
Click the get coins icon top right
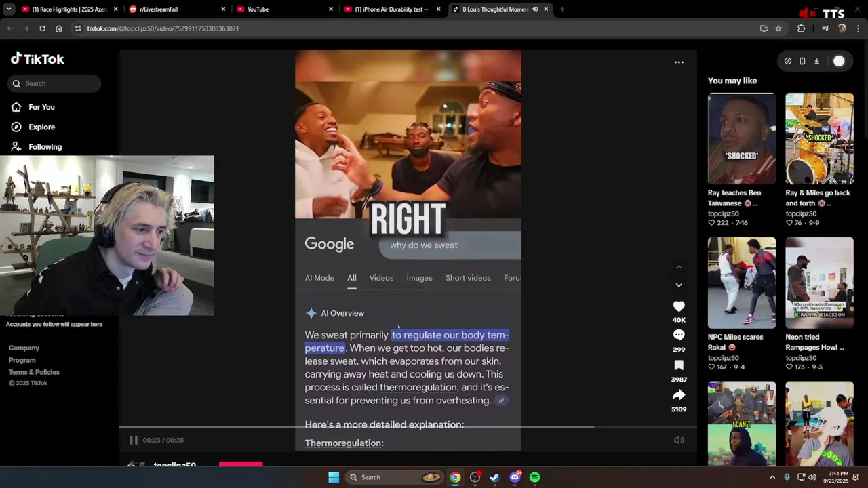[x=787, y=61]
